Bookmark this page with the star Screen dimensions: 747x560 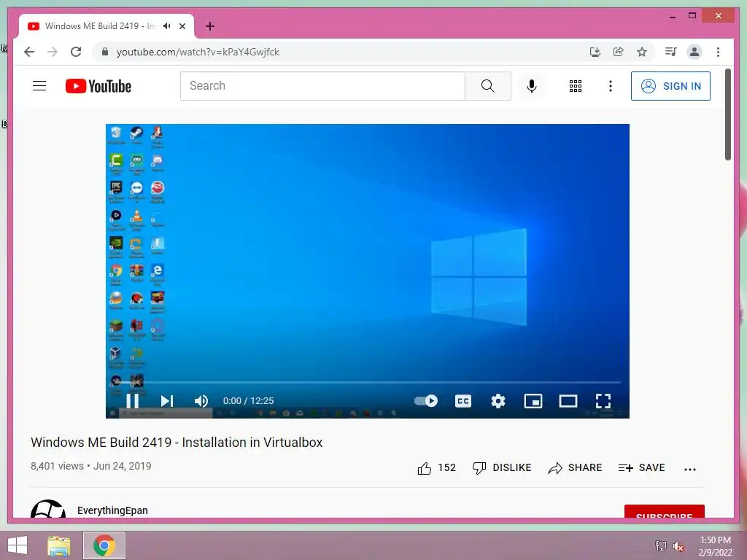click(x=642, y=52)
